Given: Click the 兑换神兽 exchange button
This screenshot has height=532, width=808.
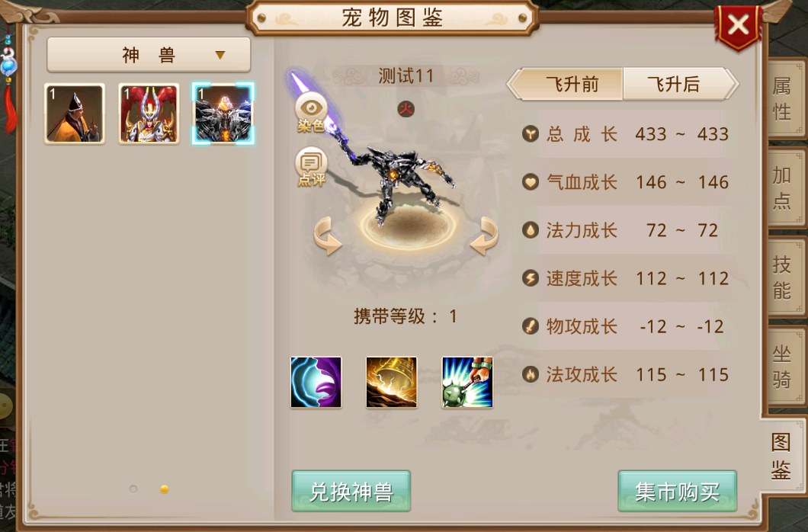Looking at the screenshot, I should (x=351, y=492).
